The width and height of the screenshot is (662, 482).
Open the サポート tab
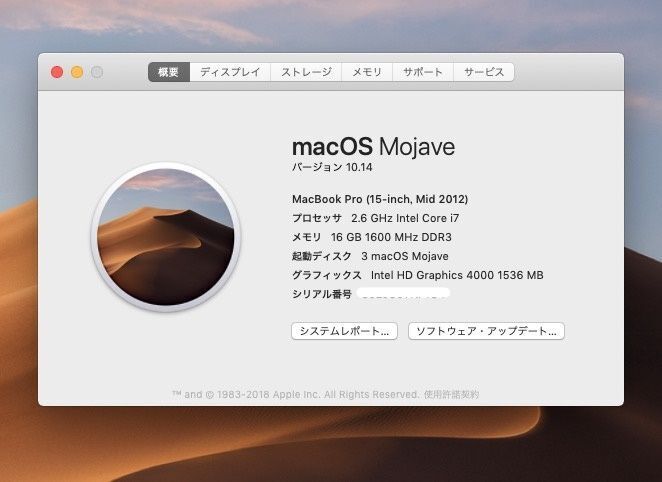click(423, 72)
